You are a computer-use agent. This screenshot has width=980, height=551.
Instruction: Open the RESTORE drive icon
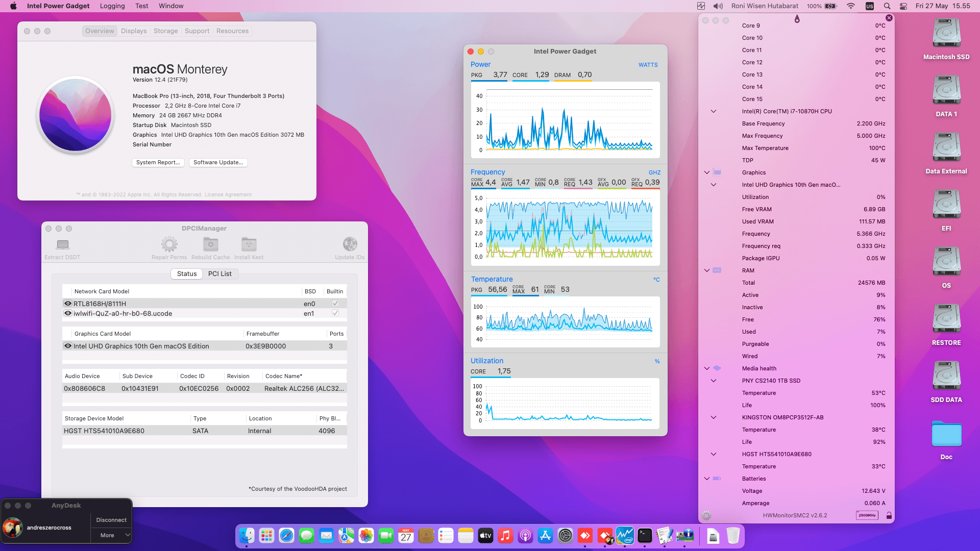click(946, 319)
